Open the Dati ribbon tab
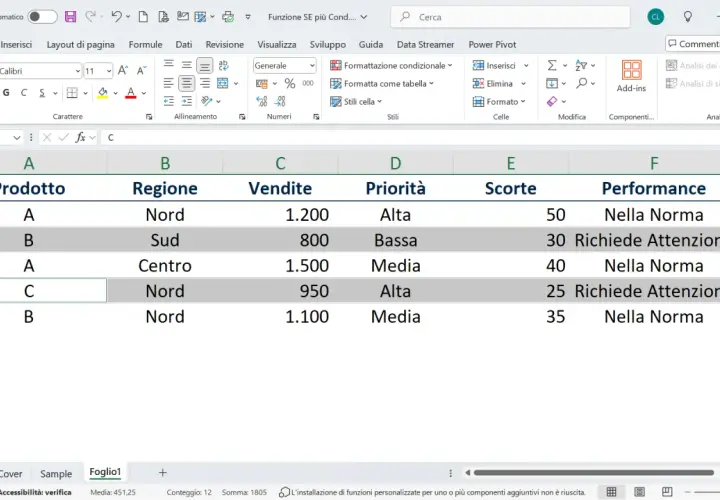720x500 pixels. pos(184,45)
